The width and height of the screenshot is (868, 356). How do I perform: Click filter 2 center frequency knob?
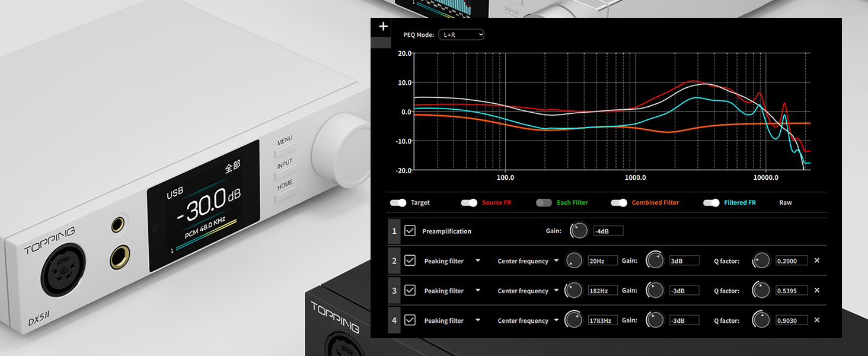[x=574, y=260]
